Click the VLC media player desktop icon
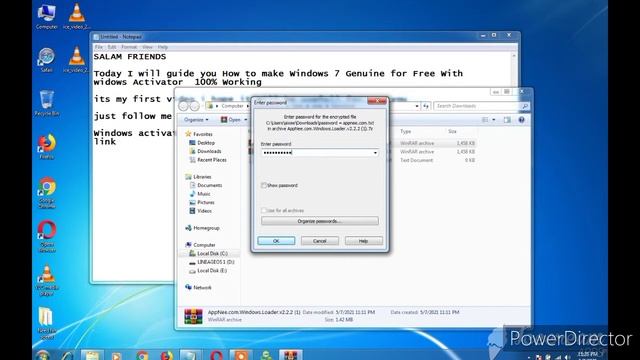 (x=47, y=279)
